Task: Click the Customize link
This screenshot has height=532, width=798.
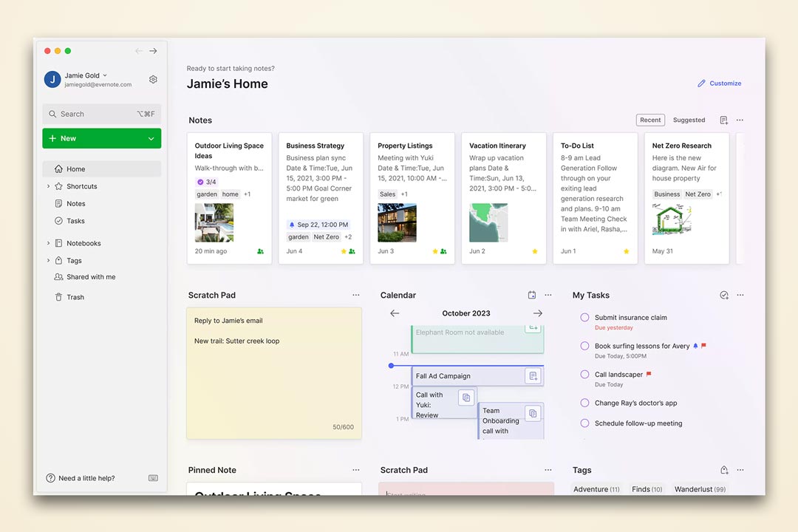Action: point(720,83)
